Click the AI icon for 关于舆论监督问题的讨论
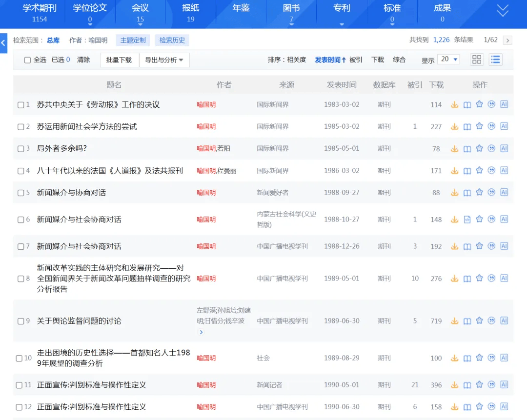 pyautogui.click(x=504, y=321)
